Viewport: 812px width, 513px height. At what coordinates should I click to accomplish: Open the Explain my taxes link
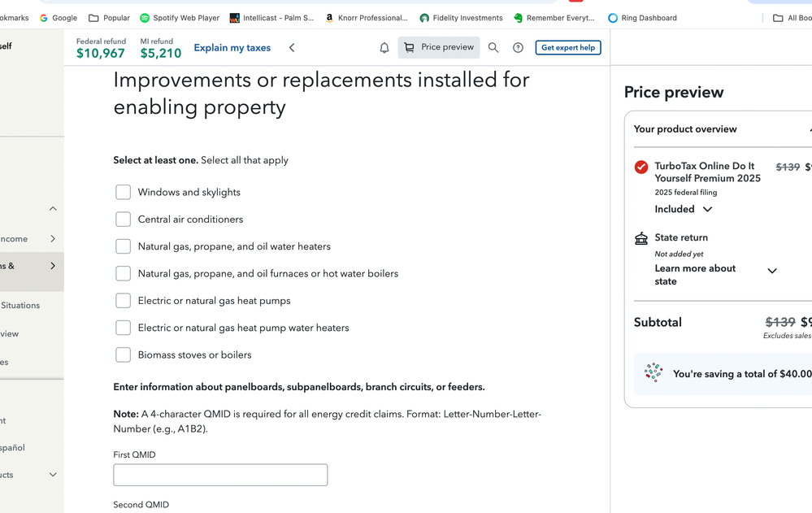tap(232, 48)
